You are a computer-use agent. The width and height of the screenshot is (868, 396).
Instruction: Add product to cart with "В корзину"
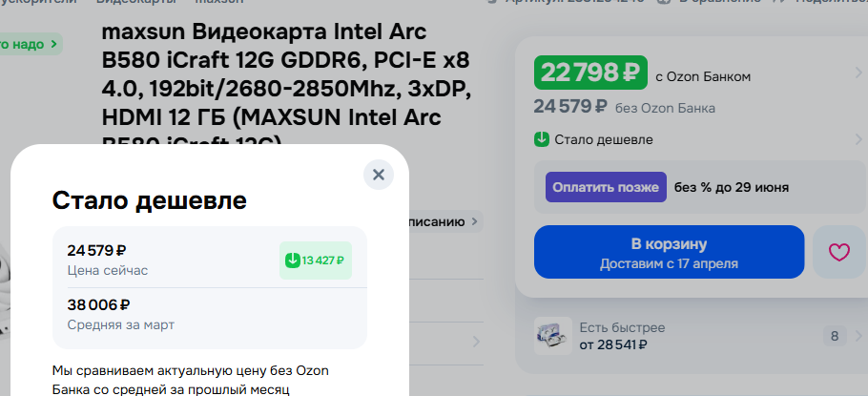pyautogui.click(x=669, y=252)
